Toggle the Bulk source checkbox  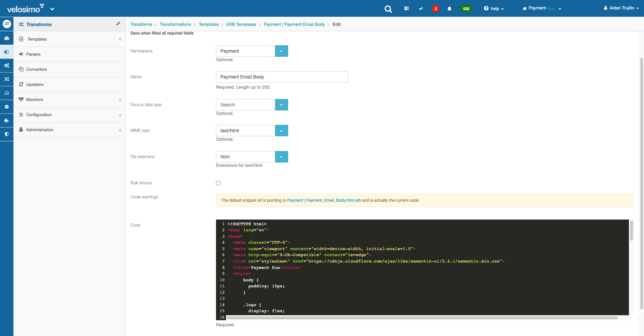coord(218,183)
